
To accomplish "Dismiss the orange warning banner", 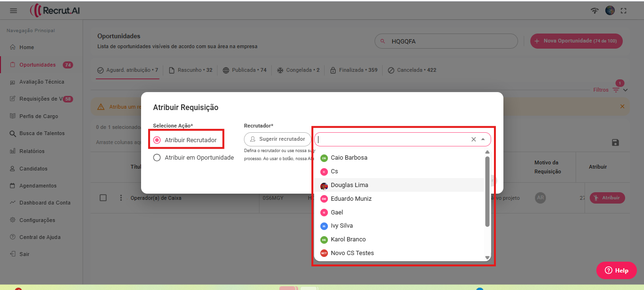I will click(x=622, y=107).
